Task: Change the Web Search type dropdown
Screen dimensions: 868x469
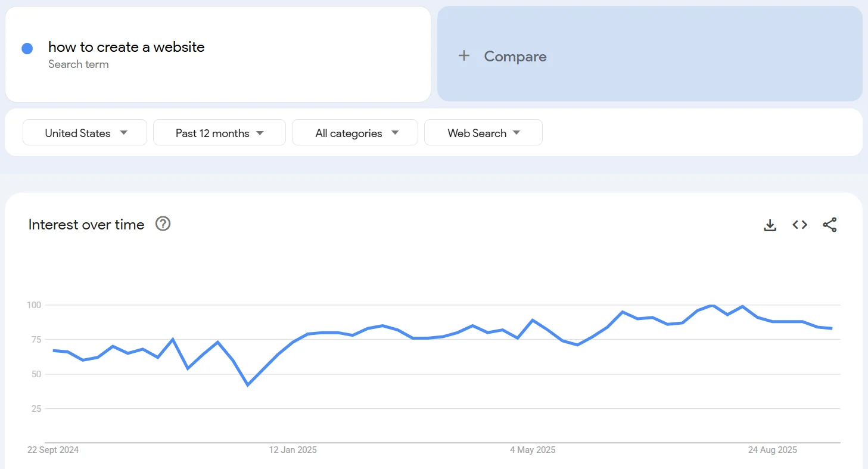Action: click(x=483, y=132)
